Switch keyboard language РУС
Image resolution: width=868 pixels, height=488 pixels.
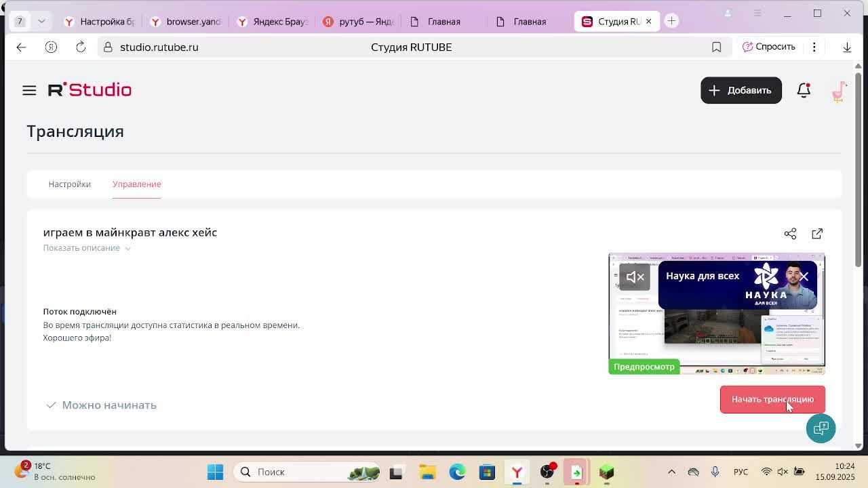pyautogui.click(x=741, y=472)
